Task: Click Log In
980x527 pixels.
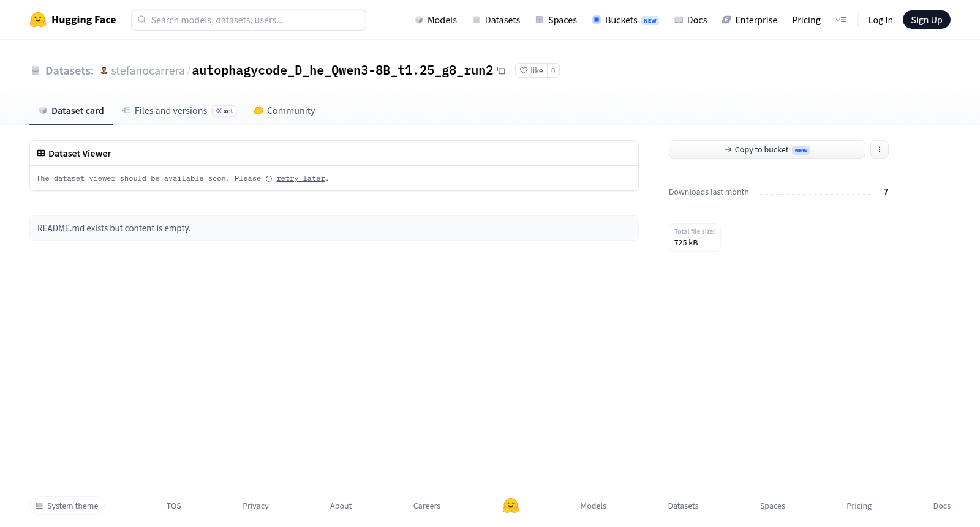Action: tap(880, 20)
